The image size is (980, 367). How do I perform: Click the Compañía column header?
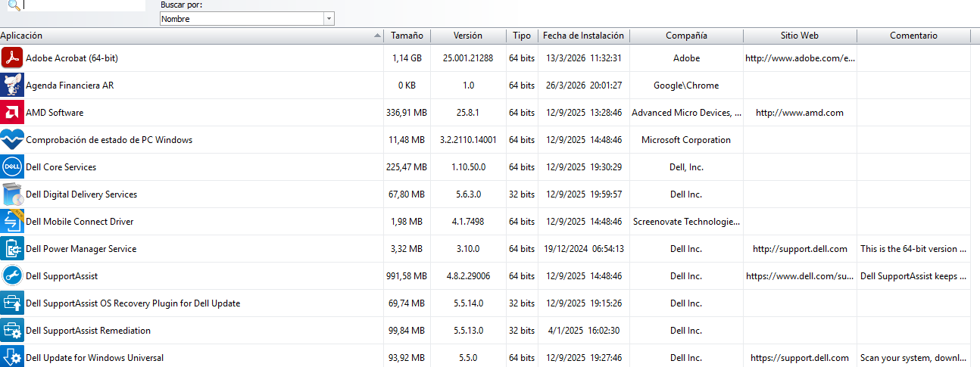point(686,36)
